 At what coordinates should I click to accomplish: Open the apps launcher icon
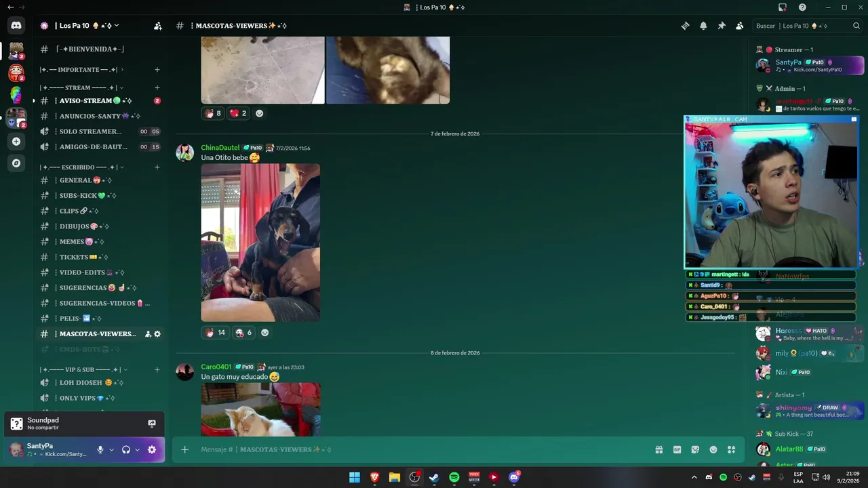731,449
